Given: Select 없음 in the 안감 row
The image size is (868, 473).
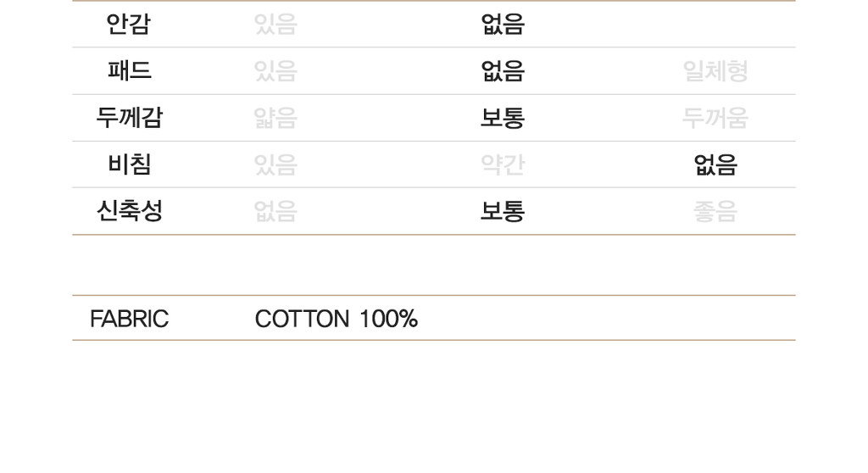Looking at the screenshot, I should pos(503,25).
